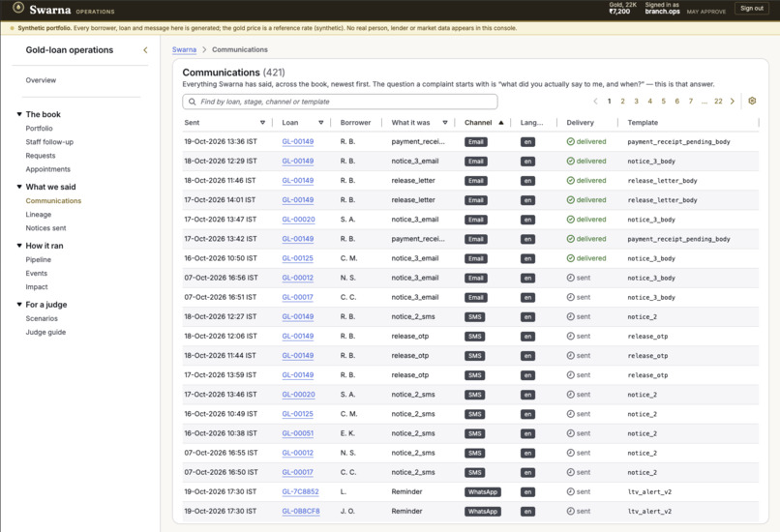
Task: Click the Template column header
Action: (x=643, y=122)
